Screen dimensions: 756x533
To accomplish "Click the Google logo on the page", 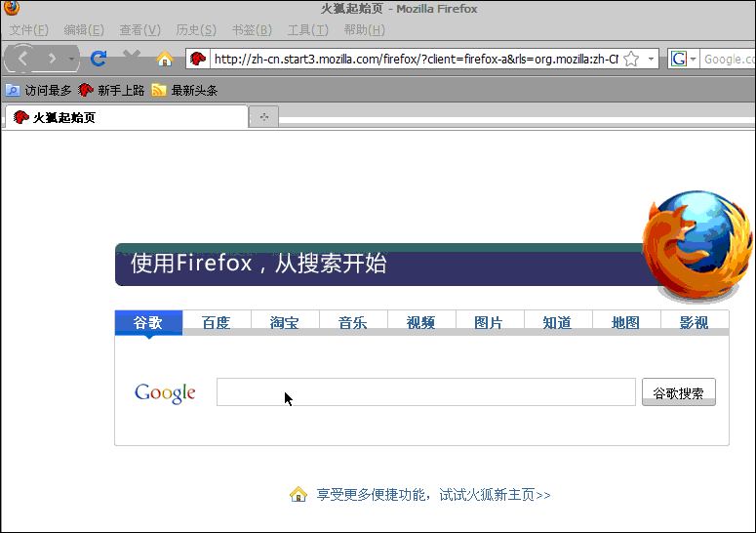I will [165, 392].
